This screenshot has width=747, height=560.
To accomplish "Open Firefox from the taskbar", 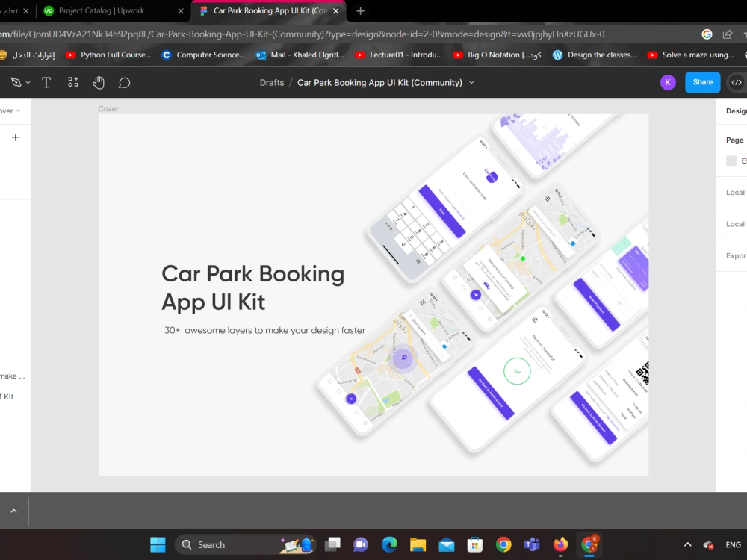I will coord(560,544).
